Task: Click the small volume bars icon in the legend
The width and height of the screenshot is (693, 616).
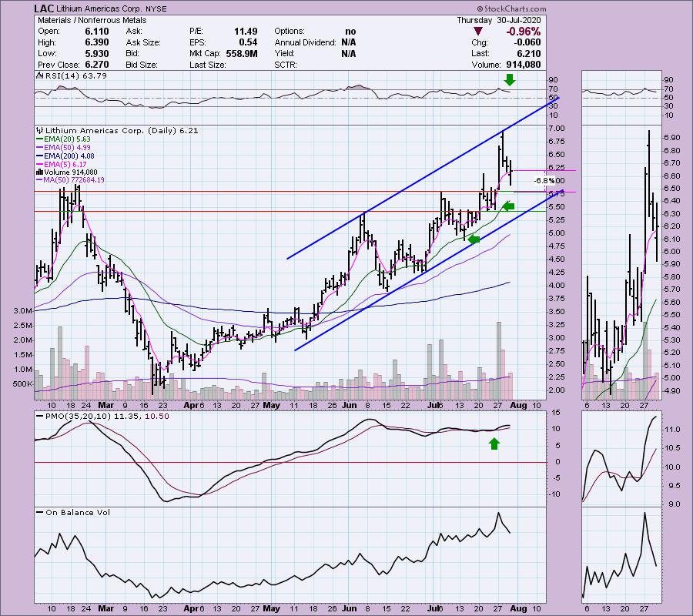Action: pos(40,172)
